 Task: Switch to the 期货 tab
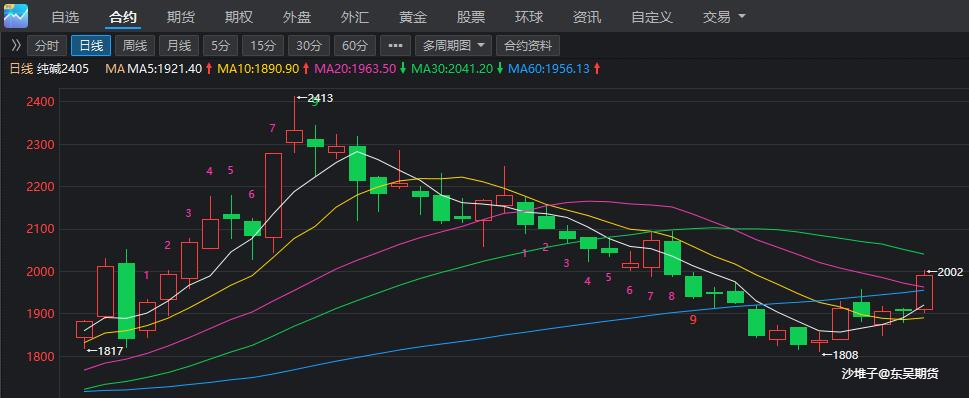pyautogui.click(x=180, y=17)
